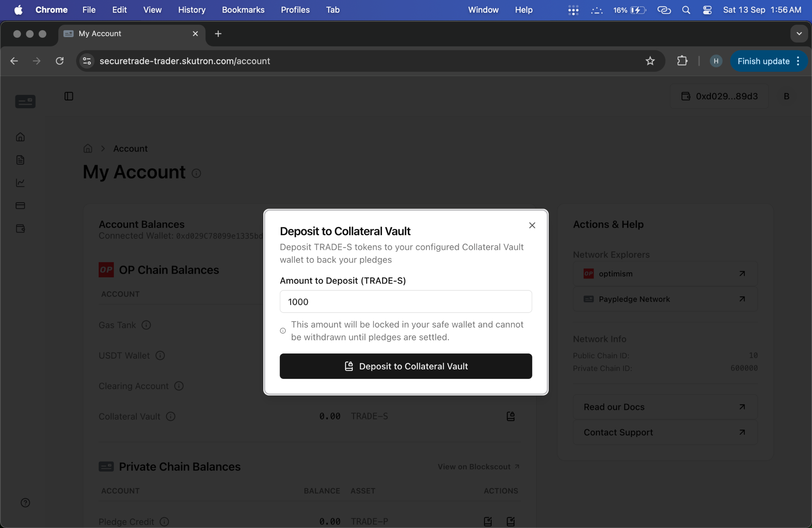Click the USDT Wallet info icon
This screenshot has width=812, height=528.
click(x=160, y=355)
